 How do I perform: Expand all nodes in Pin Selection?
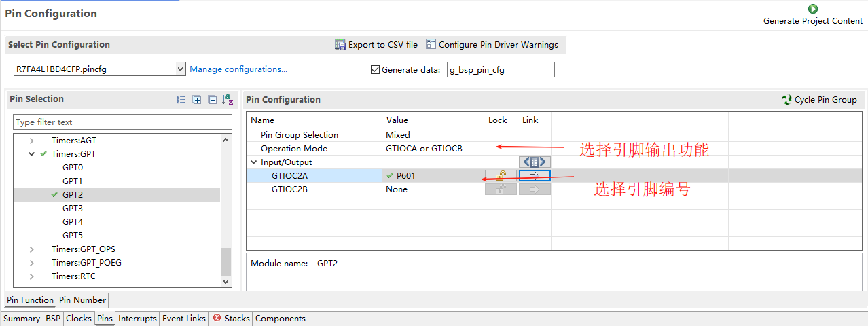197,99
